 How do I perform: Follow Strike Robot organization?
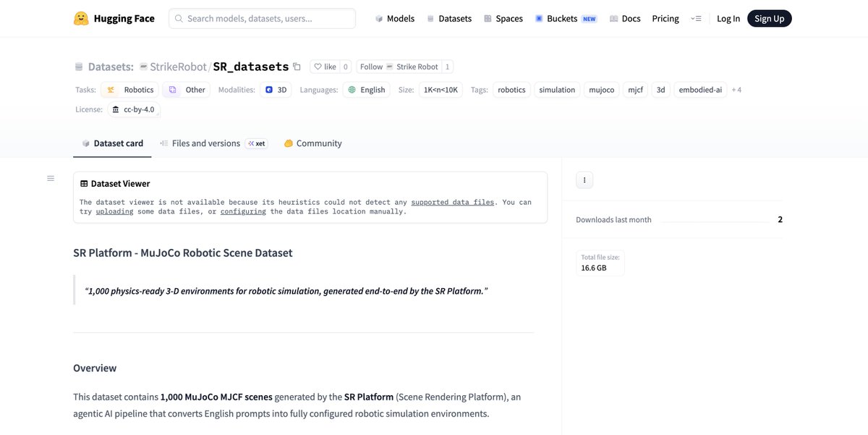pos(399,67)
